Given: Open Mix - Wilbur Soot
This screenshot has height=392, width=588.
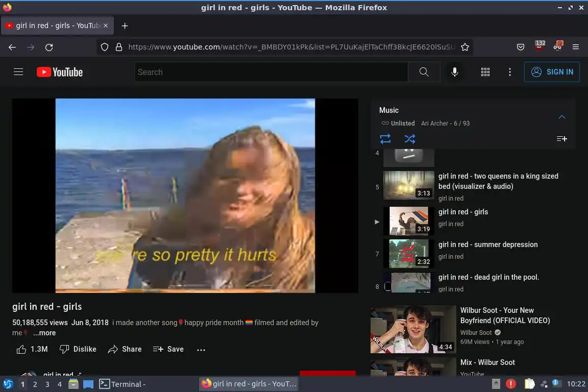Looking at the screenshot, I should click(487, 362).
